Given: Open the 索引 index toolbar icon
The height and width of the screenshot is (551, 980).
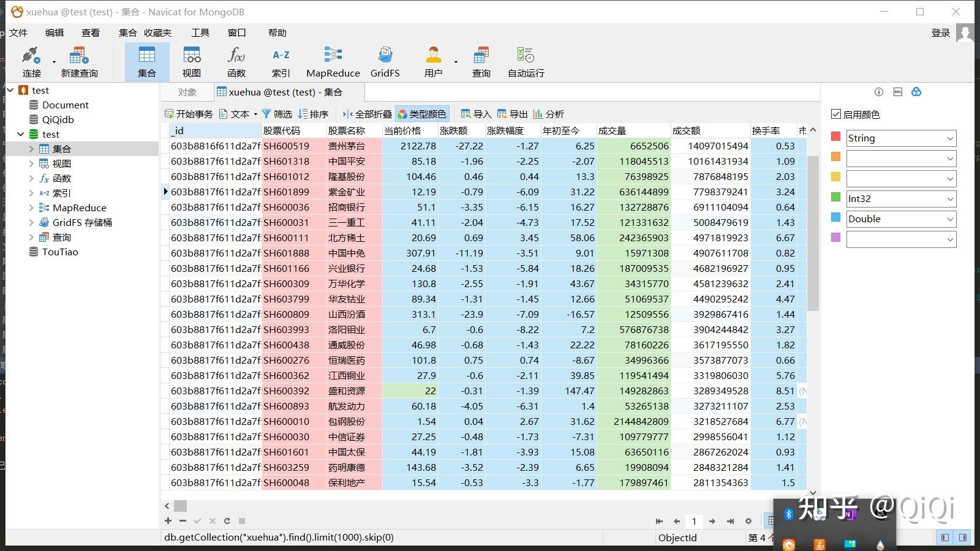Looking at the screenshot, I should click(281, 62).
